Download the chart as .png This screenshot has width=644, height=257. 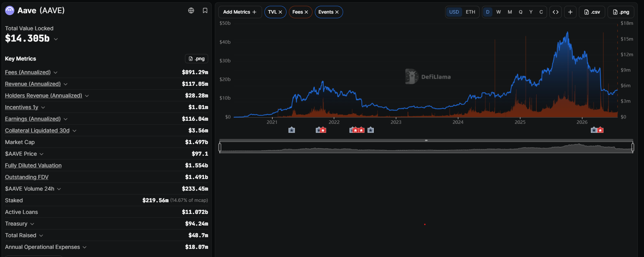[621, 12]
